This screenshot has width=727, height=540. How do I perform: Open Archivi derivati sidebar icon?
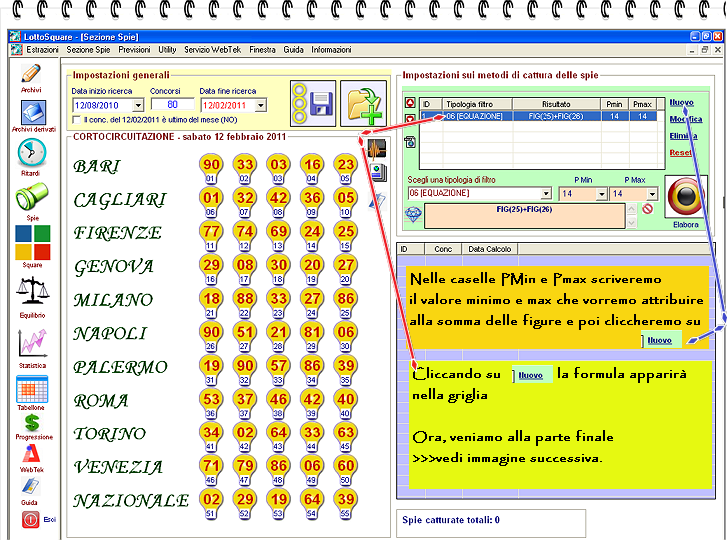pyautogui.click(x=33, y=113)
